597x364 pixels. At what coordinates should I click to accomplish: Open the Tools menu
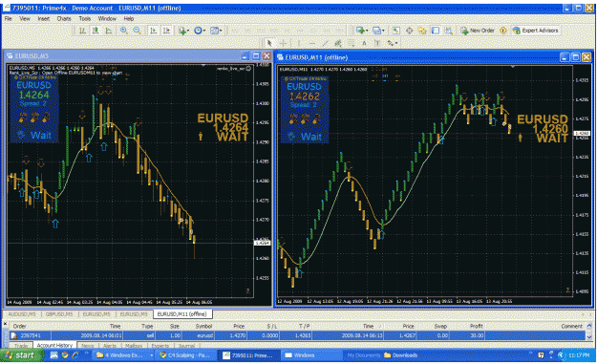pos(84,18)
